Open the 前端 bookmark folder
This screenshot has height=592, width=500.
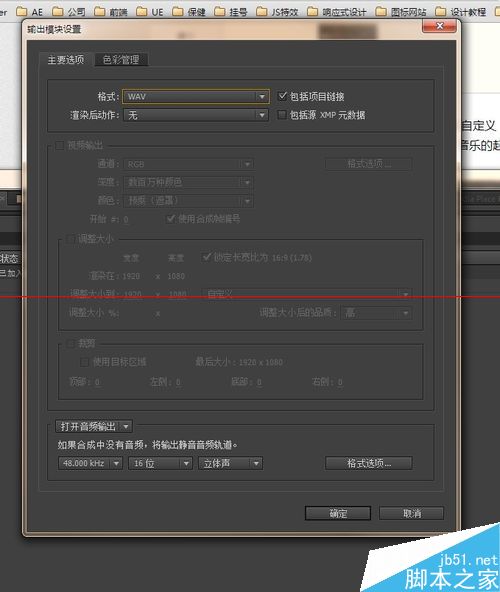tap(111, 12)
